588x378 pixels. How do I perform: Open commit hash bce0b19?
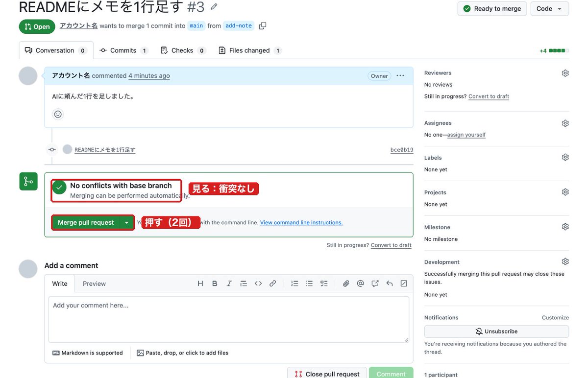tap(402, 150)
